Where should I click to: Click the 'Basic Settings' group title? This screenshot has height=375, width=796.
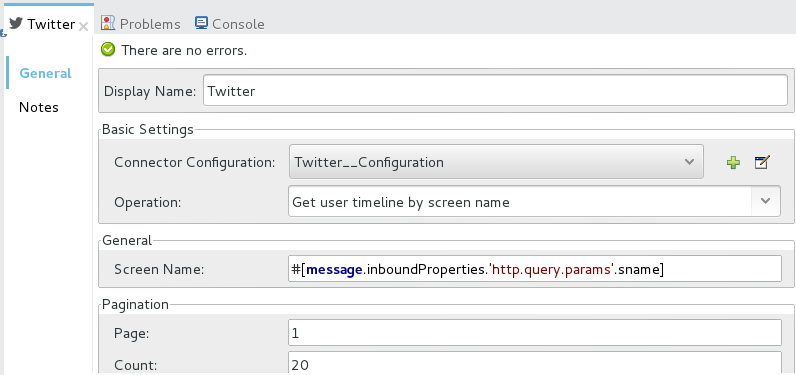[148, 129]
